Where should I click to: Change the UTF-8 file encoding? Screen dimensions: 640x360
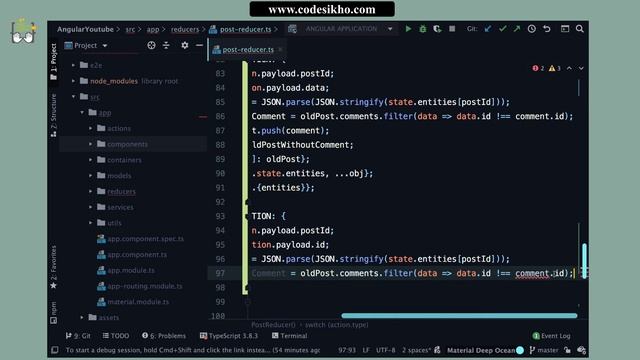pyautogui.click(x=386, y=350)
